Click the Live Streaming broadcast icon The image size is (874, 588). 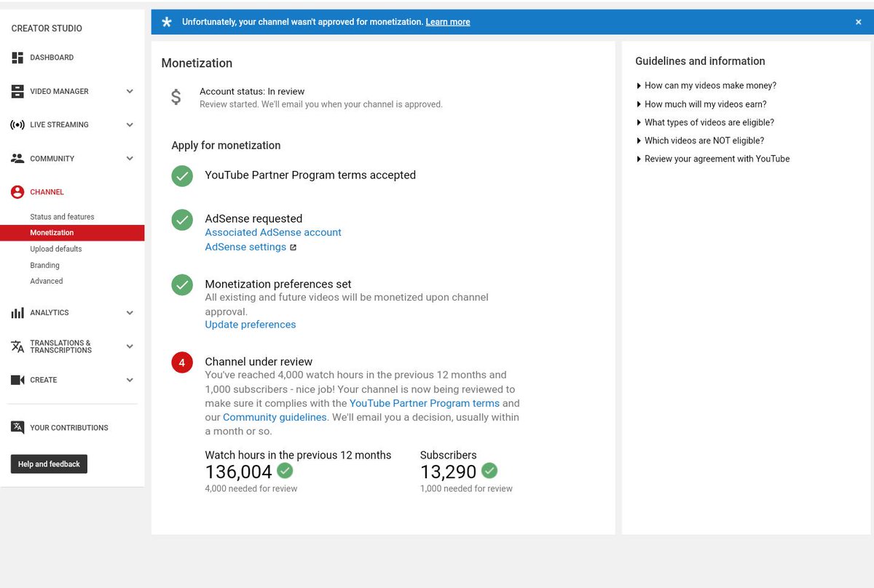(x=17, y=125)
